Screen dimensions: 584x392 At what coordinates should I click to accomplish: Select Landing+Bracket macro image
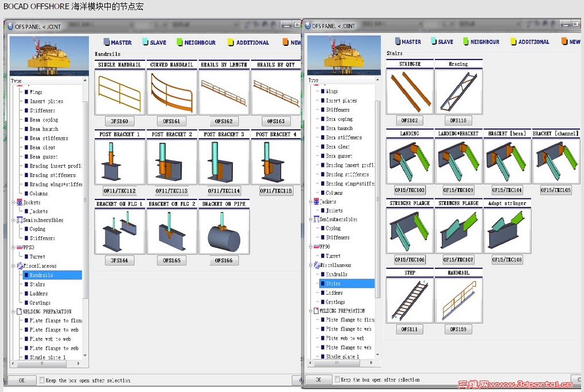click(458, 160)
